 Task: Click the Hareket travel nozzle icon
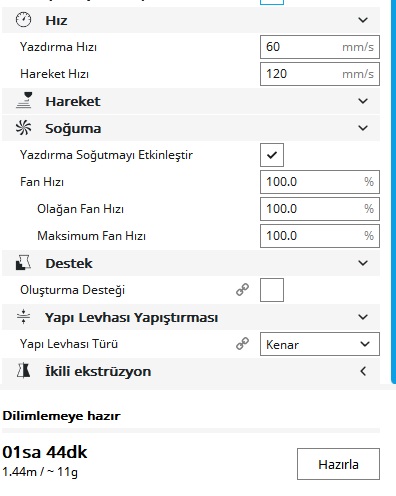(x=24, y=100)
